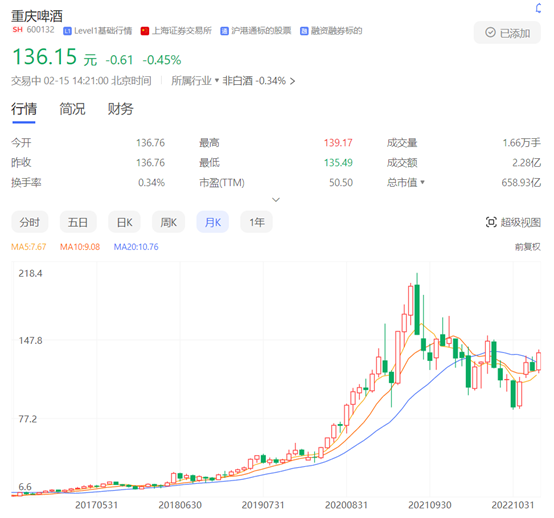Toggle 已添加 watchlist button

(x=507, y=33)
